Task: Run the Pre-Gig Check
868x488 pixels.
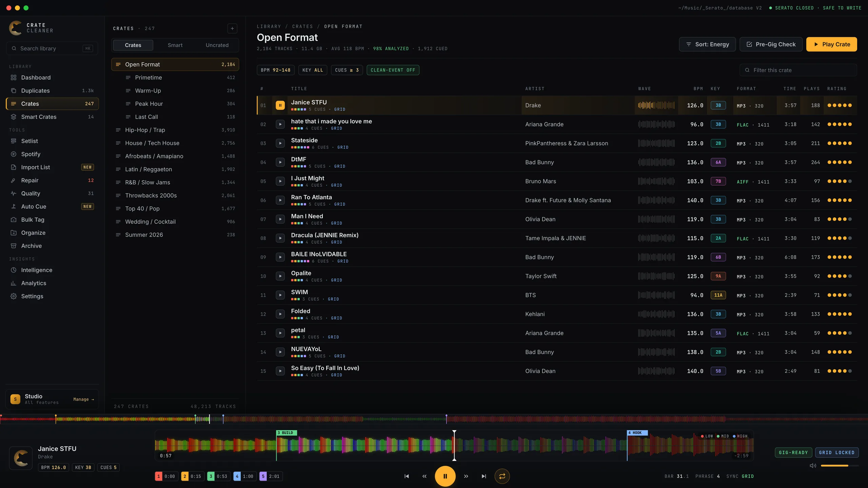Action: point(771,44)
